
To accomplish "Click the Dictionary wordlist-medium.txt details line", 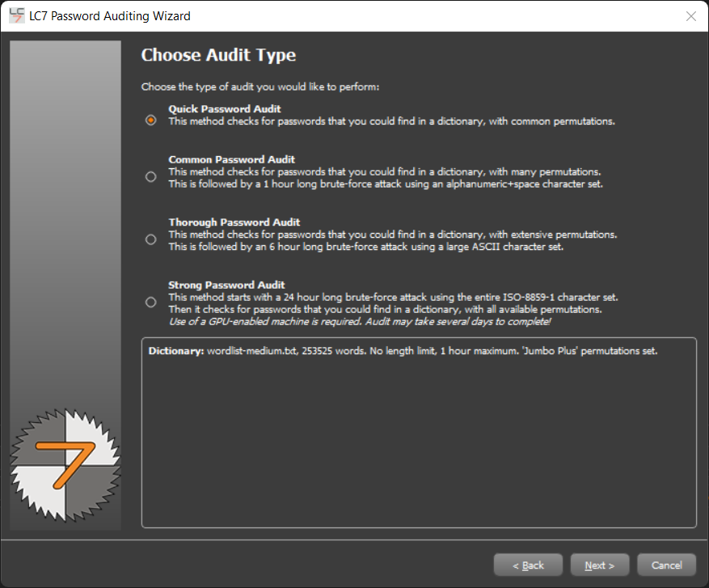I will point(403,351).
